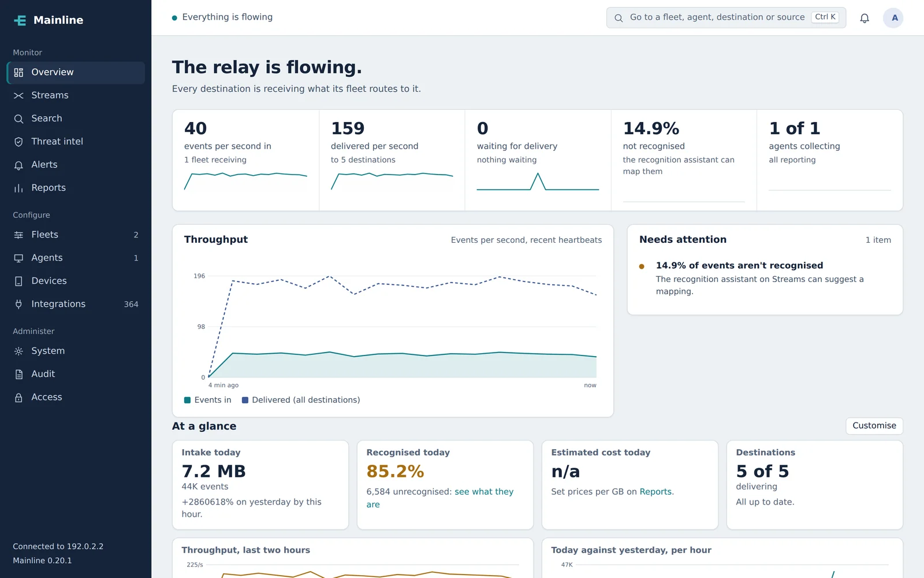Click 'Today against yesterday, per hour' heading
The image size is (924, 578).
pos(631,550)
